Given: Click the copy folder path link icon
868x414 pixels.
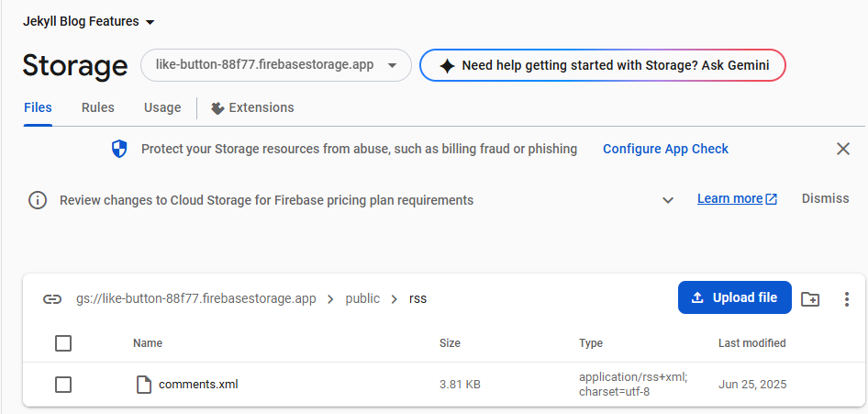Looking at the screenshot, I should (x=52, y=299).
